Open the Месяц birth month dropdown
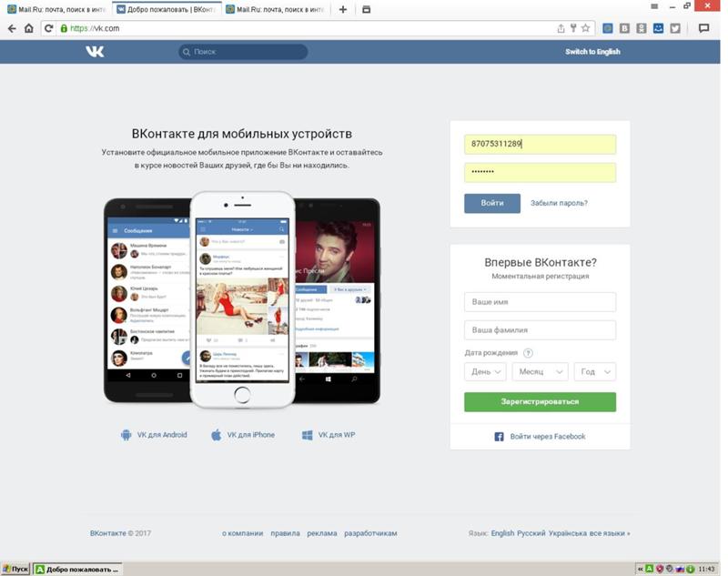 (540, 372)
